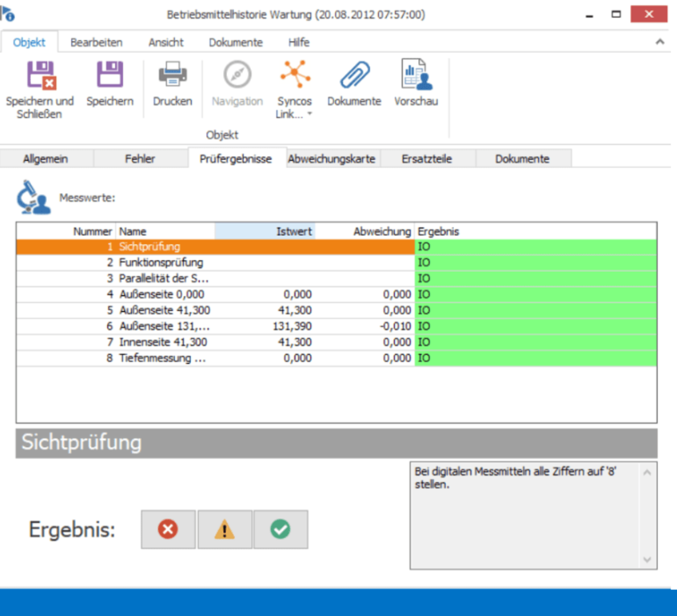Viewport: 677px width, 616px height.
Task: Expand the Syncos Link dropdown arrow
Action: click(309, 114)
